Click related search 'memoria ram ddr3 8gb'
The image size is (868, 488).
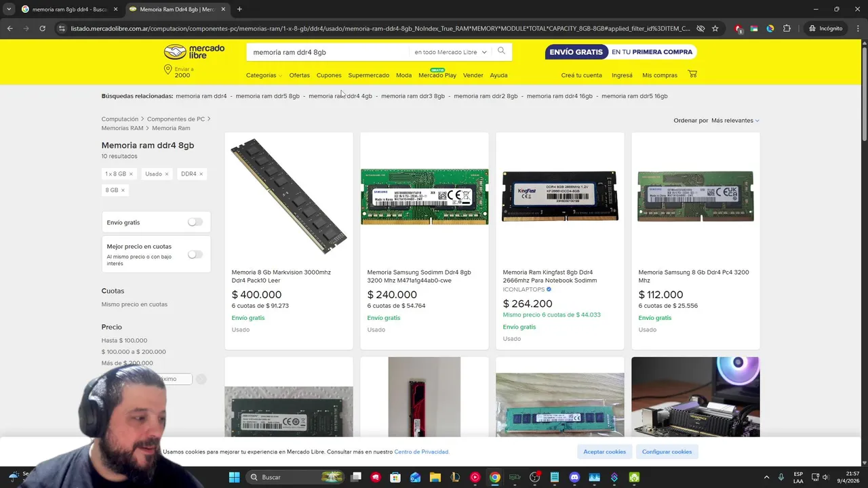pyautogui.click(x=413, y=96)
